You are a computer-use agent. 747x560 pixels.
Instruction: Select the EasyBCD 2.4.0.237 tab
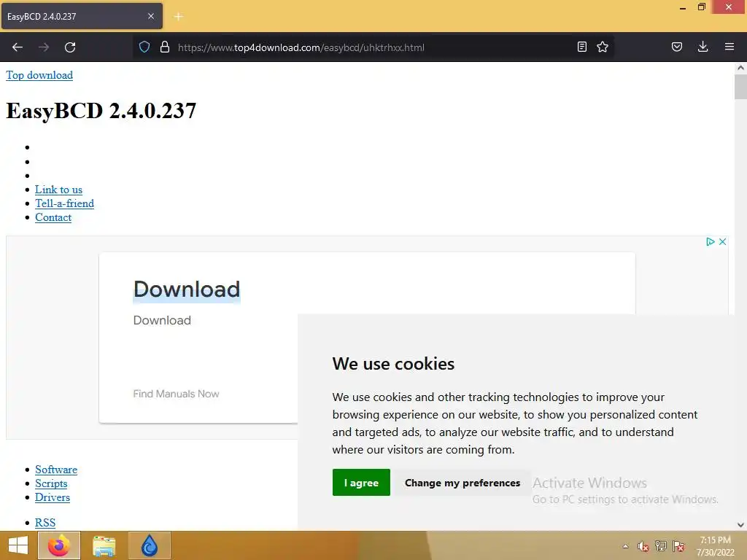tap(82, 16)
